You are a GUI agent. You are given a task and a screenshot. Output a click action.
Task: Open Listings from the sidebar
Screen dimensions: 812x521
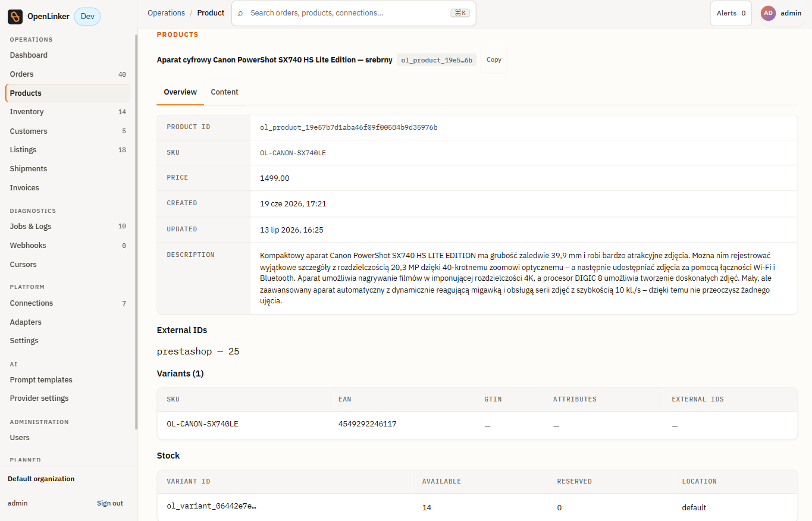point(68,150)
